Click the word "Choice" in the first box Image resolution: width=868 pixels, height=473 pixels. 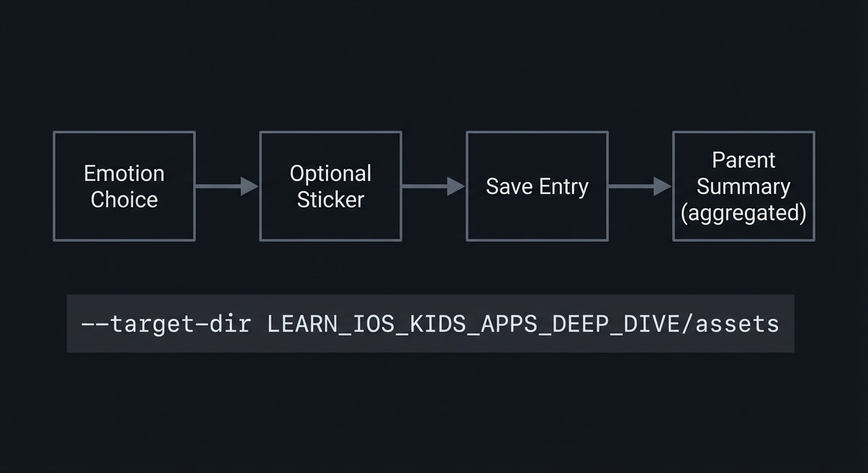tap(124, 200)
